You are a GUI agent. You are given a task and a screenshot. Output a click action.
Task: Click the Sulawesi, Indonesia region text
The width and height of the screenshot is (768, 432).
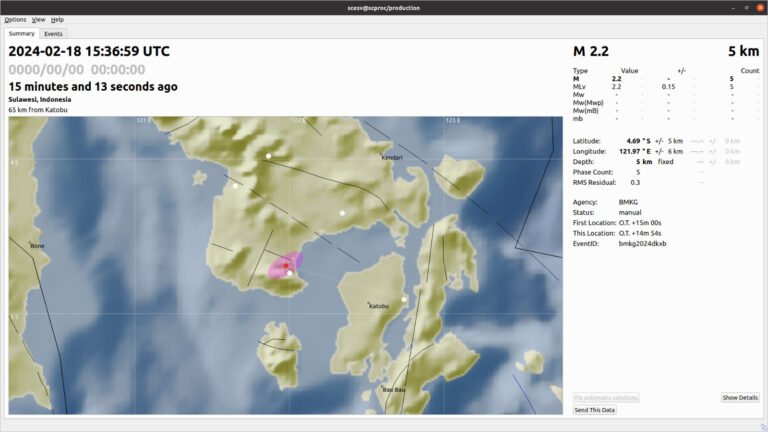(40, 99)
